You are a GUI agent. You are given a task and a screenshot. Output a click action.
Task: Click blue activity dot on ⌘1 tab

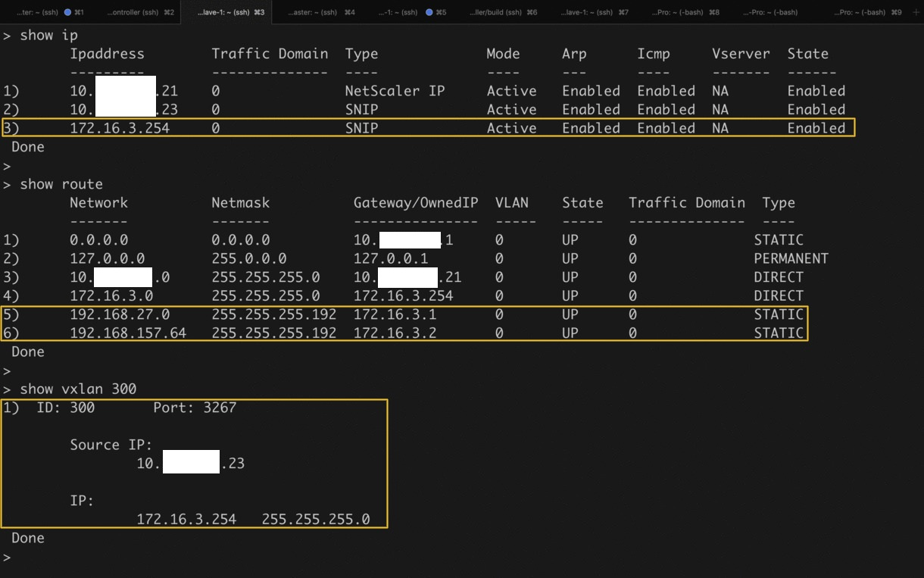tap(67, 12)
